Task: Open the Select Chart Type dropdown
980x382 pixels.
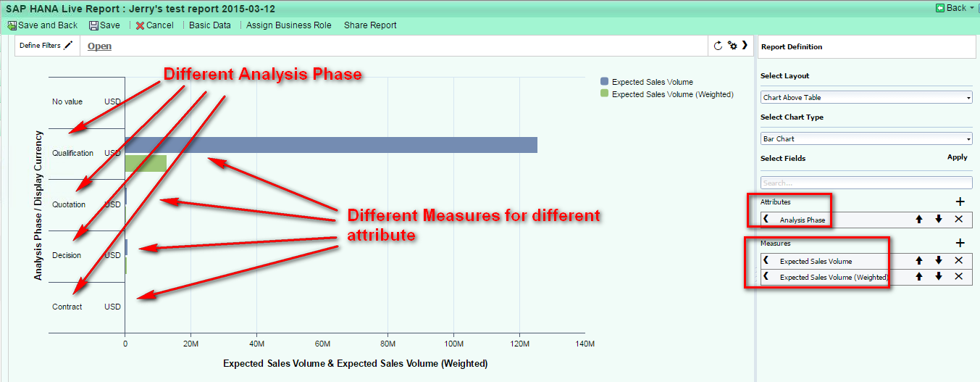Action: click(x=866, y=138)
